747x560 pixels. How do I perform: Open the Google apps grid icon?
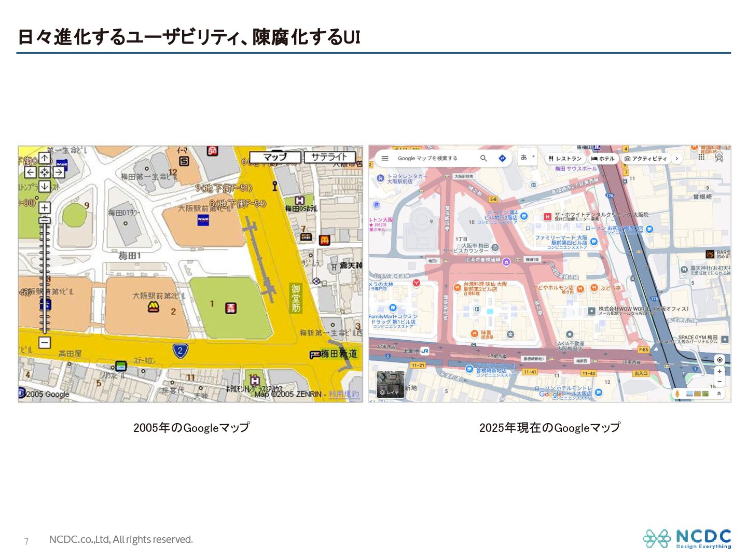(x=701, y=156)
